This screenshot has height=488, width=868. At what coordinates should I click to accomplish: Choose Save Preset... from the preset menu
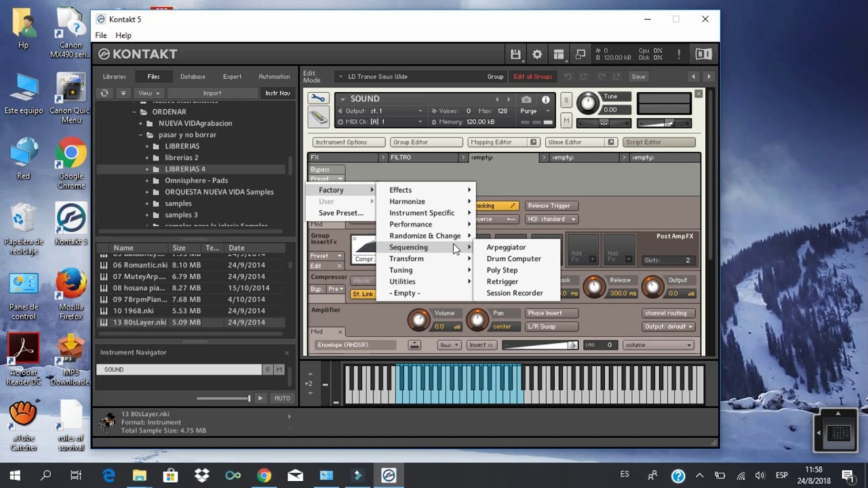(340, 213)
